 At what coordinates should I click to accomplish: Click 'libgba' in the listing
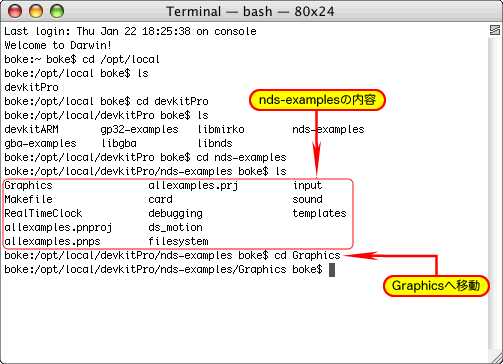tap(119, 143)
